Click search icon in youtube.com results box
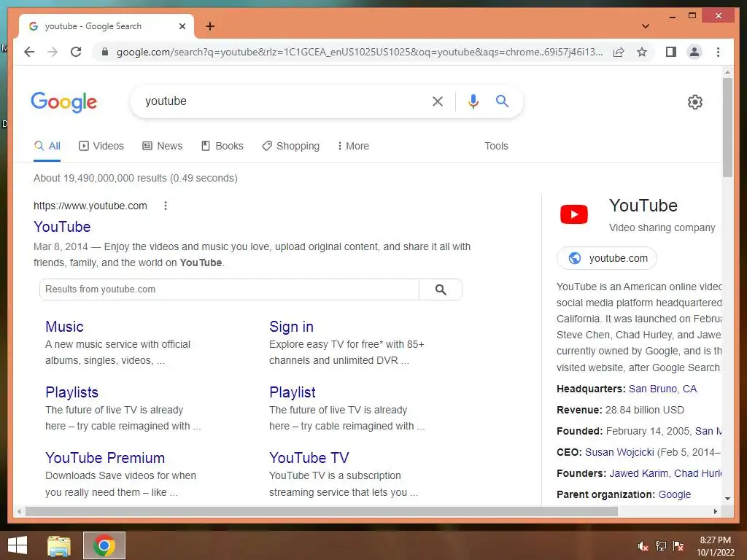747x560 pixels. 441,289
